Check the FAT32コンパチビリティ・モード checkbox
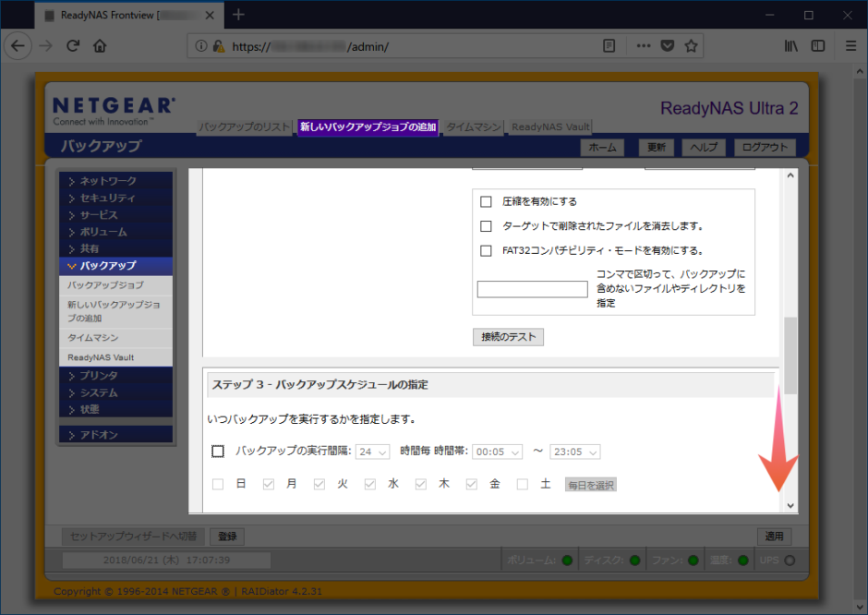 486,250
